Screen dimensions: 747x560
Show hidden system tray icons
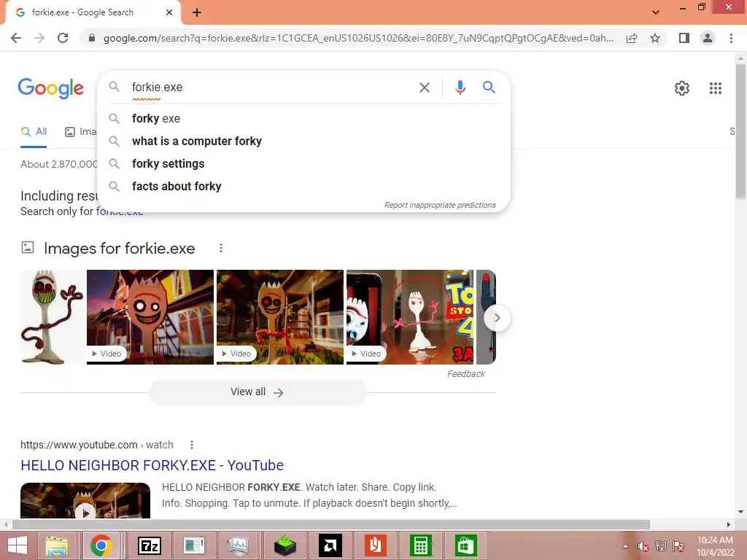tap(625, 546)
